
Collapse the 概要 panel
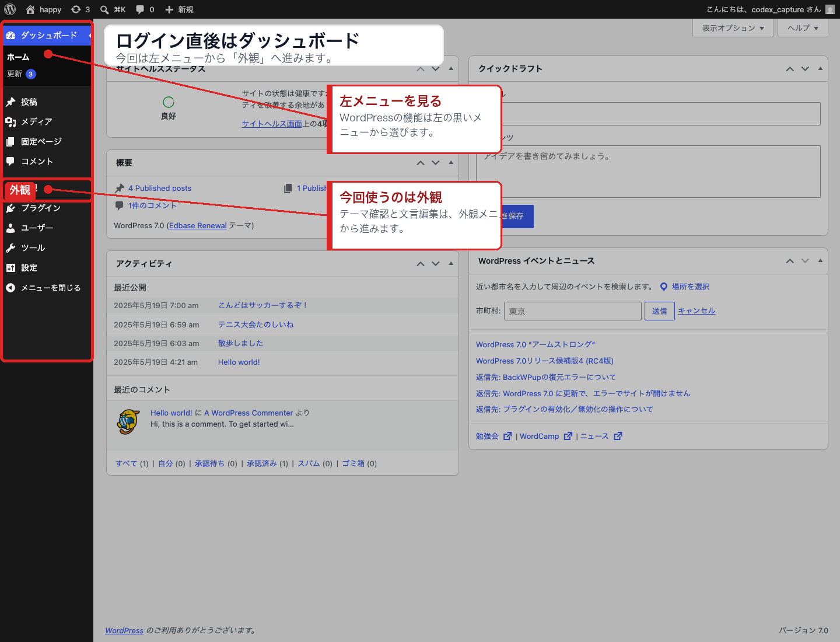[x=451, y=163]
